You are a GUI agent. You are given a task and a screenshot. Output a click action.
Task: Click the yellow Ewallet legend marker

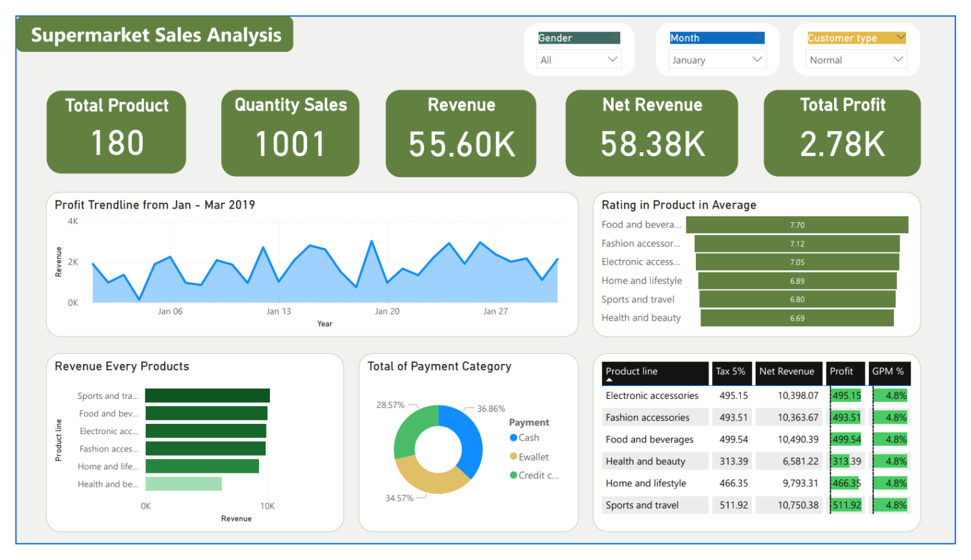[513, 457]
